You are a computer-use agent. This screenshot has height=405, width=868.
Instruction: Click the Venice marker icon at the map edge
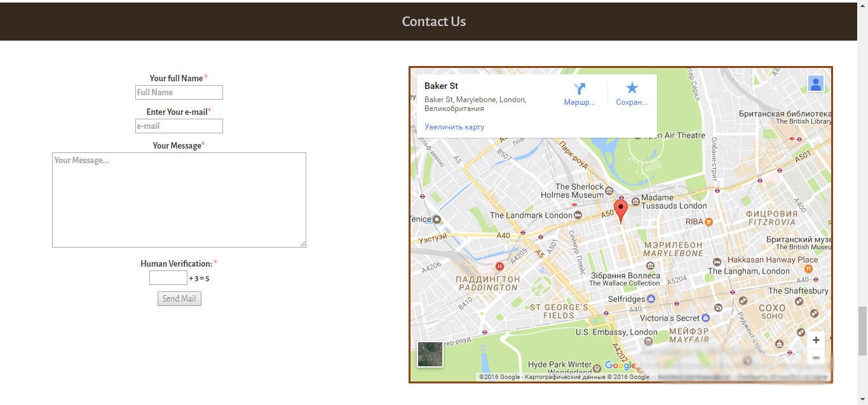pyautogui.click(x=437, y=219)
